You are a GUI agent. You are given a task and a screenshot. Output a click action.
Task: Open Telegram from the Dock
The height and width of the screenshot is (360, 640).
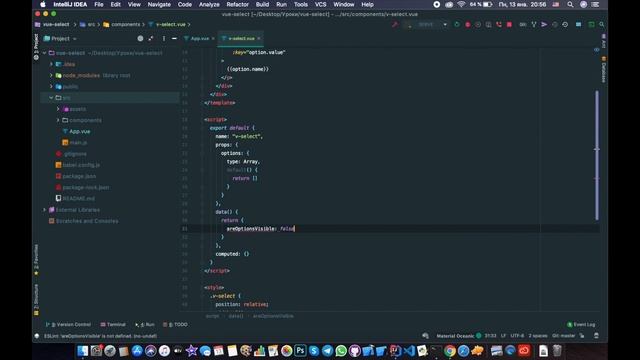click(x=327, y=351)
